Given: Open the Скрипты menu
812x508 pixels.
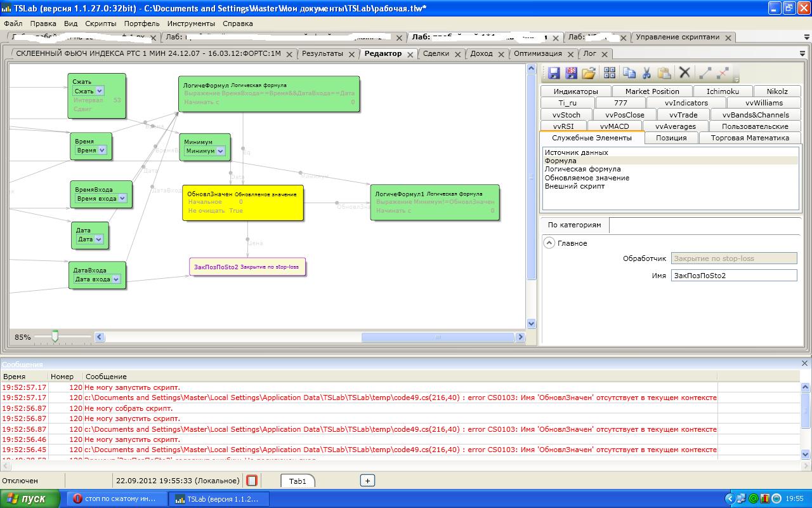Looking at the screenshot, I should [100, 23].
